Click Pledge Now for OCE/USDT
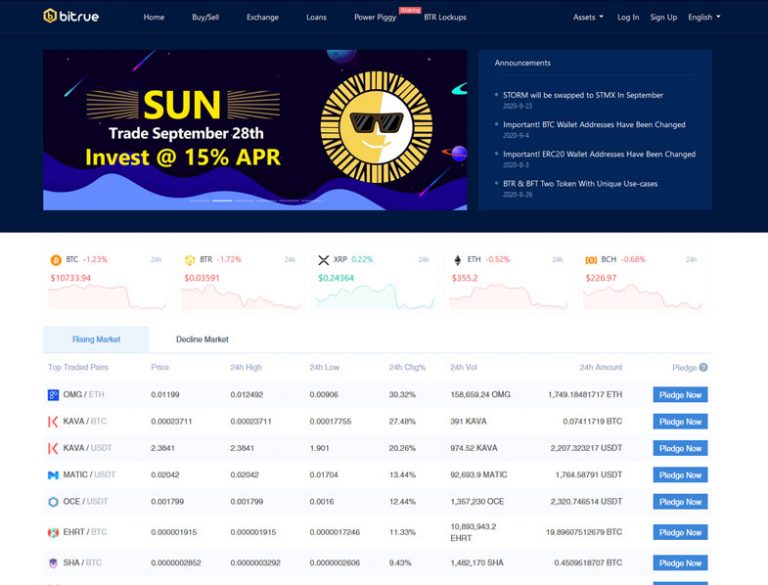 click(x=680, y=502)
